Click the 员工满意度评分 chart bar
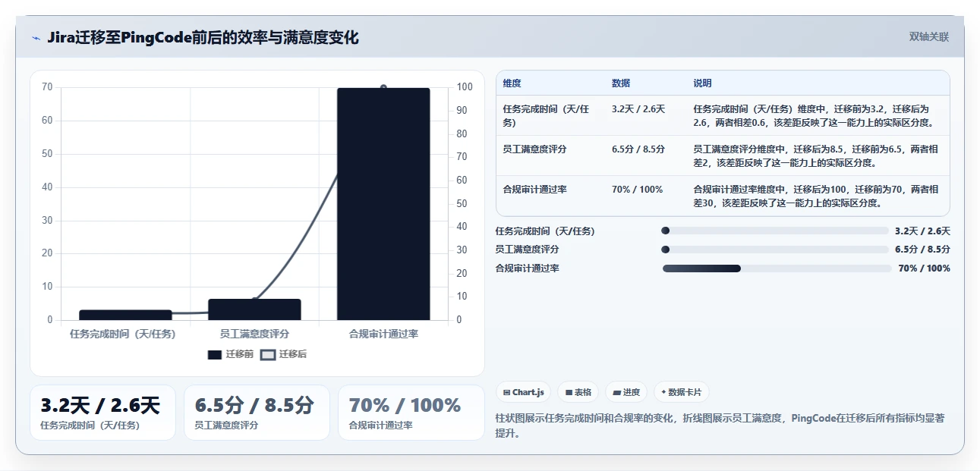The height and width of the screenshot is (471, 980). [254, 309]
